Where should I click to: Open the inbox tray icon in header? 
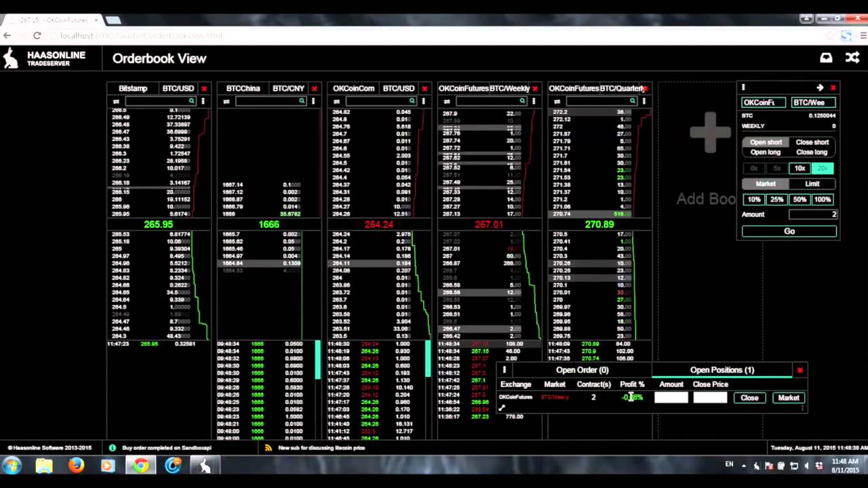coord(826,58)
